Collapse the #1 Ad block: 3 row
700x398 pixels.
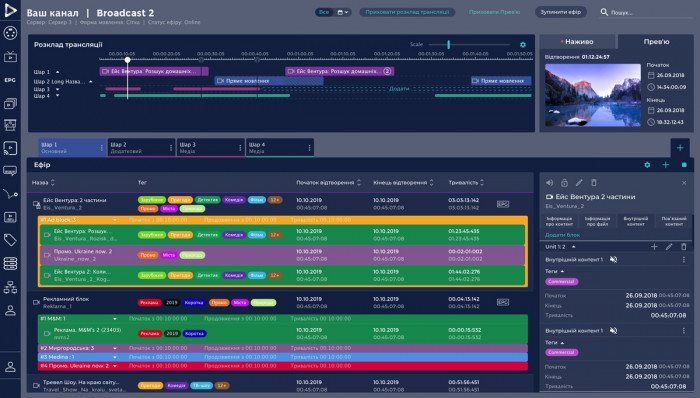[x=115, y=220]
